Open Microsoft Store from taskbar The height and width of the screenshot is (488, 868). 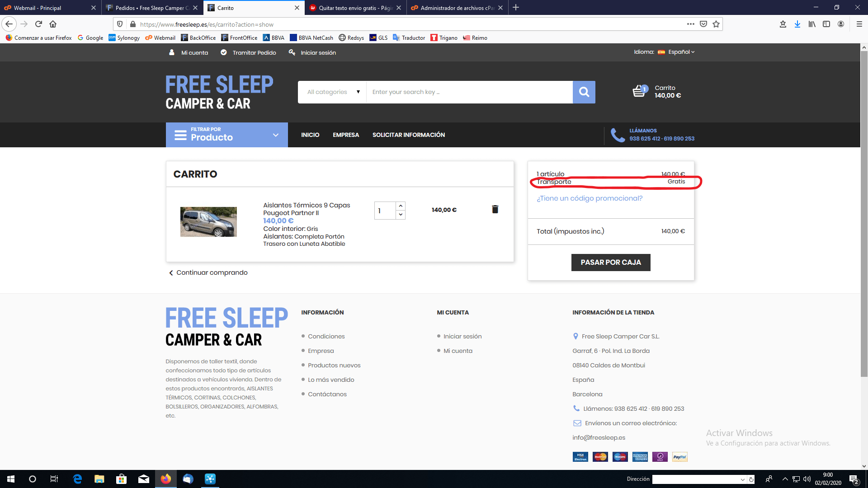(121, 479)
